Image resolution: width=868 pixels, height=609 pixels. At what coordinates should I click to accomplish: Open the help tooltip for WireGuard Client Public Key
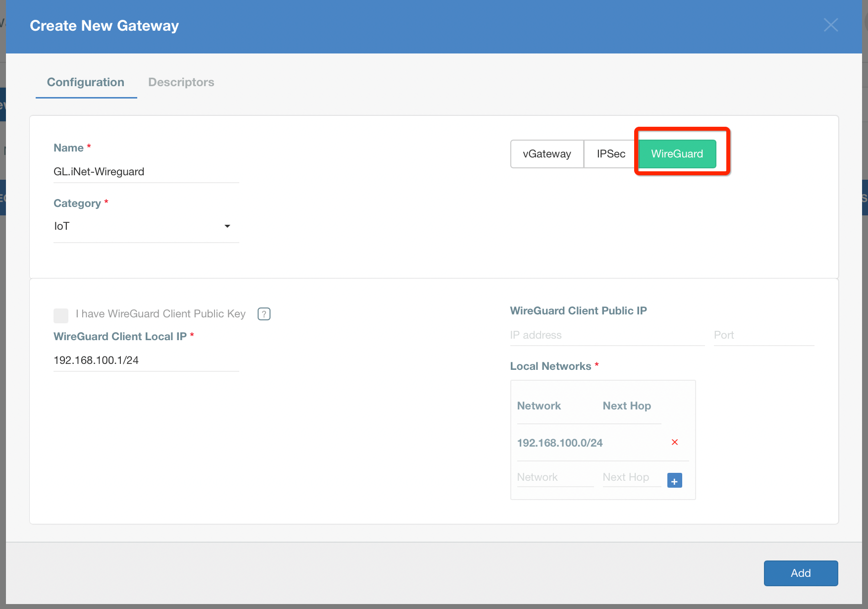(264, 314)
